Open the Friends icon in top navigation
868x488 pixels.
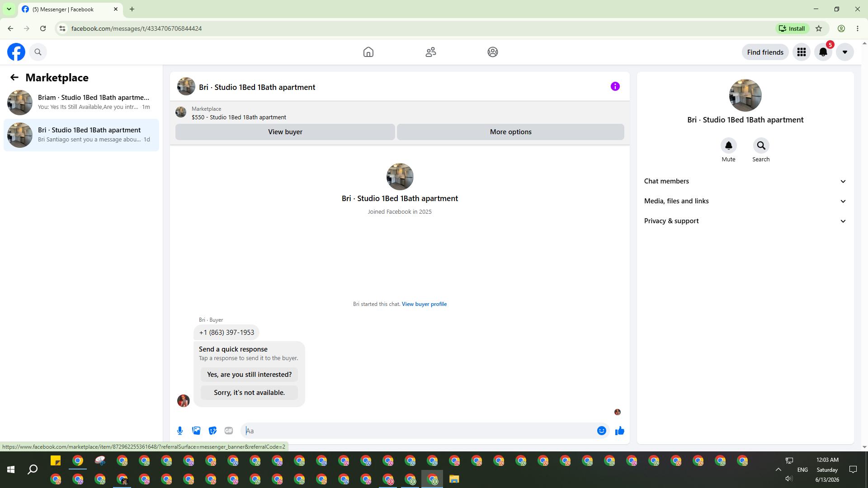431,52
